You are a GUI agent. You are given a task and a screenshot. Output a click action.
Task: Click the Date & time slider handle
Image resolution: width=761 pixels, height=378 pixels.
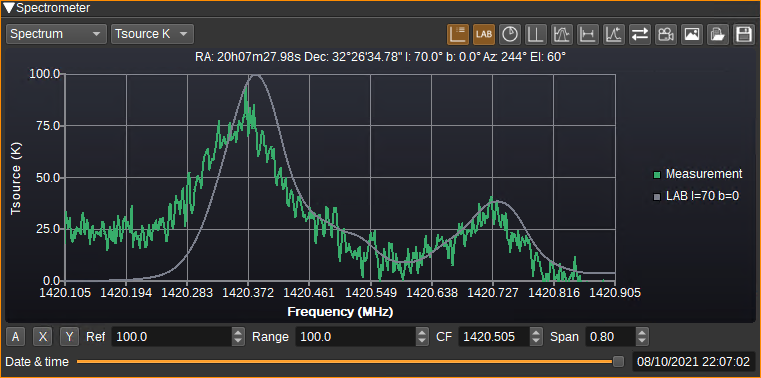[x=618, y=362]
